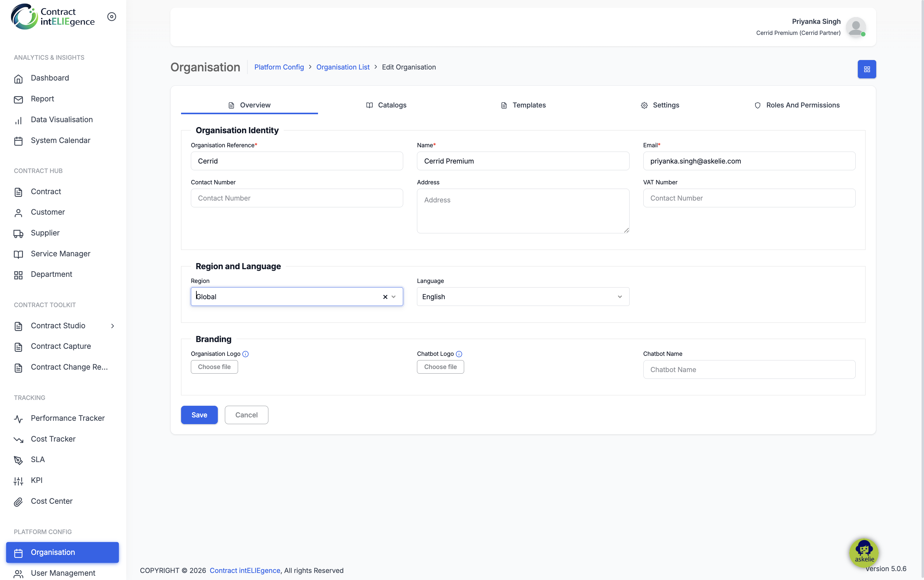
Task: Click the Email input field
Action: pos(749,161)
